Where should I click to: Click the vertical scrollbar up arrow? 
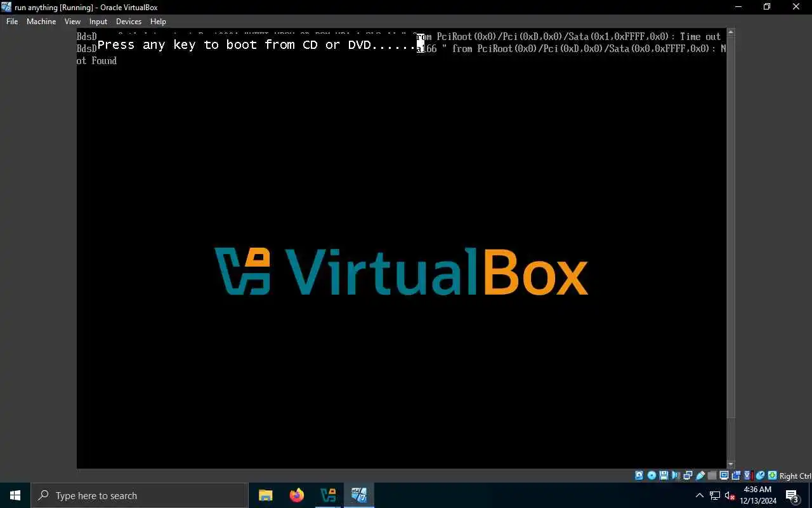tap(731, 32)
